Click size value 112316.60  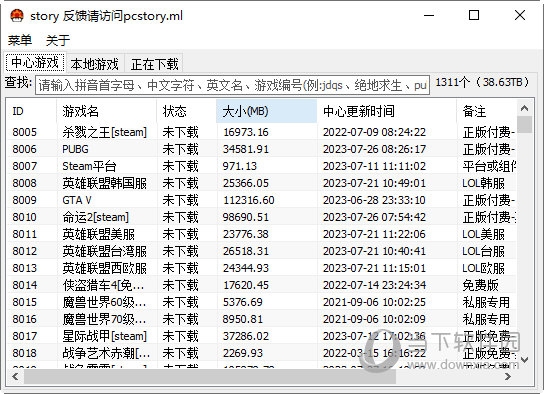249,200
